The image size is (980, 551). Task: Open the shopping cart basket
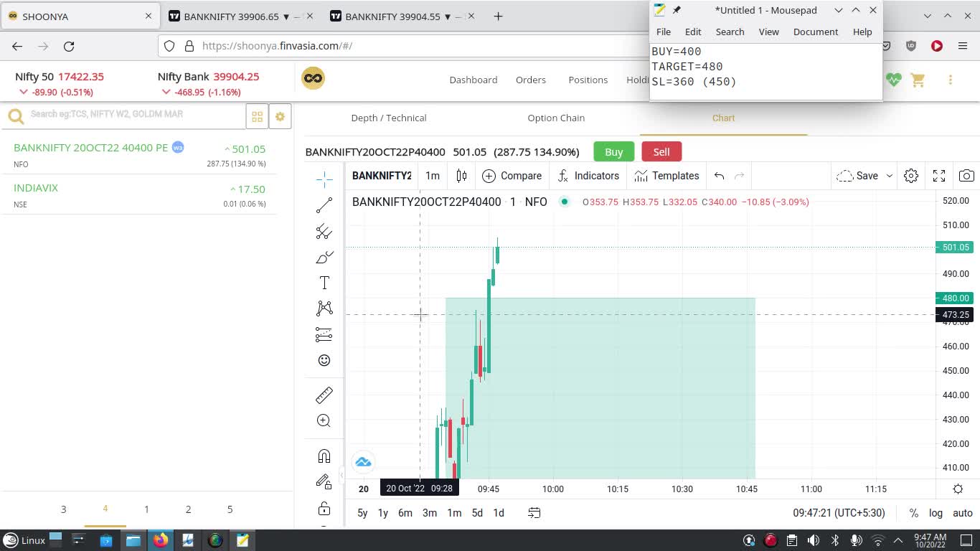tap(918, 80)
